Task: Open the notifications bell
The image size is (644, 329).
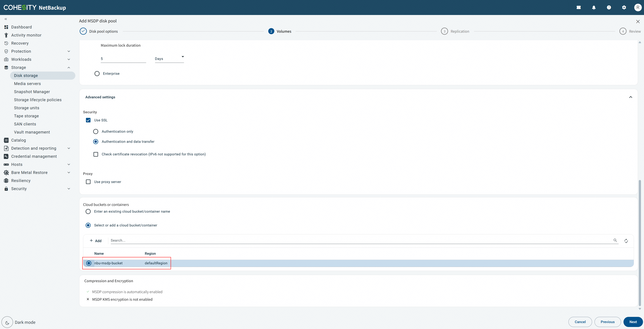Action: point(594,8)
